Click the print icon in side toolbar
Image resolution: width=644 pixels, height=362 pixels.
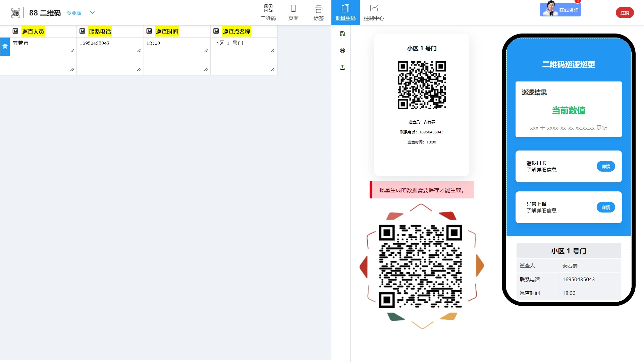click(x=342, y=50)
